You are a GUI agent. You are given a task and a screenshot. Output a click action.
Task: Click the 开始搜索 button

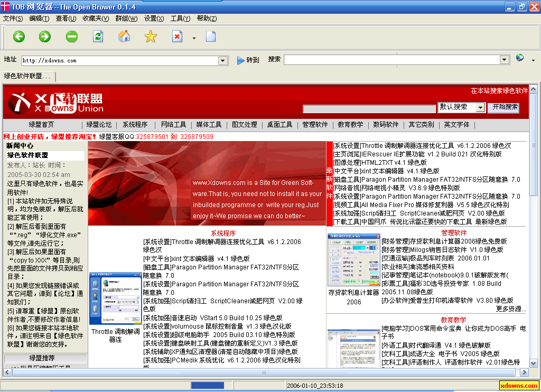(x=505, y=107)
